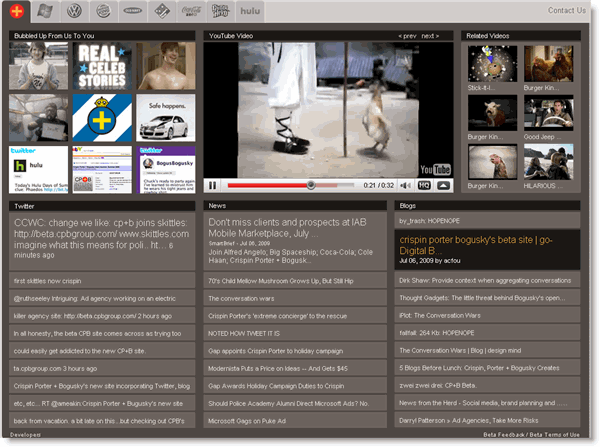This screenshot has height=447, width=600.
Task: Toggle HQ video quality
Action: pos(424,186)
